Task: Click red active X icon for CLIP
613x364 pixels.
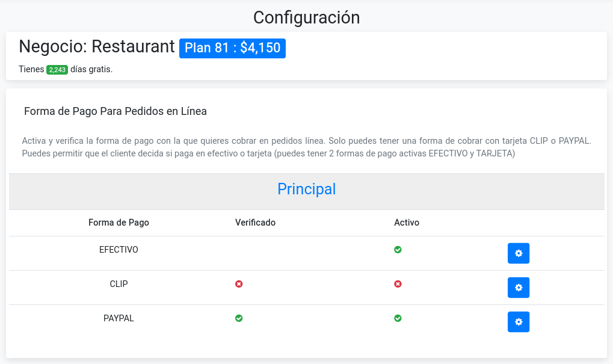Action: click(398, 284)
